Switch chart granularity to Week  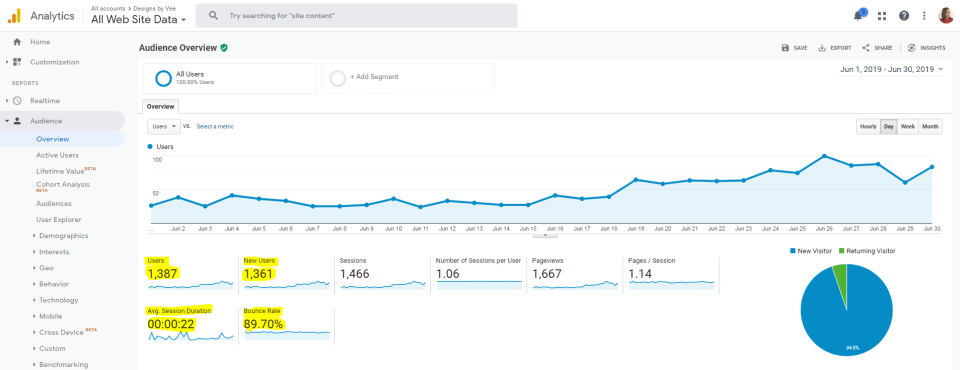907,127
